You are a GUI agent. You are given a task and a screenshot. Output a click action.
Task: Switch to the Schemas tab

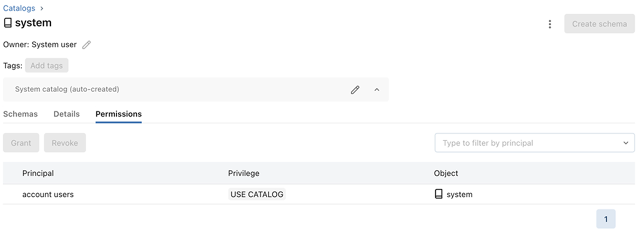coord(20,114)
